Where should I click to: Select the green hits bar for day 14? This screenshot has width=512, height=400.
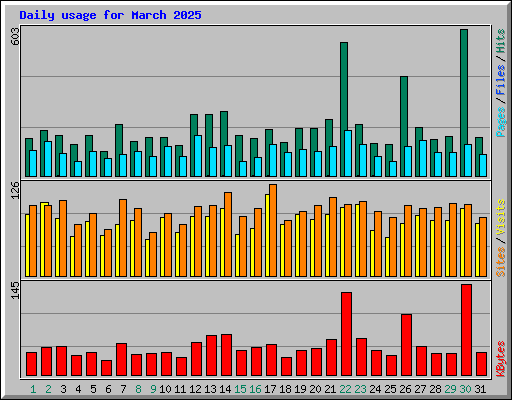pyautogui.click(x=224, y=128)
